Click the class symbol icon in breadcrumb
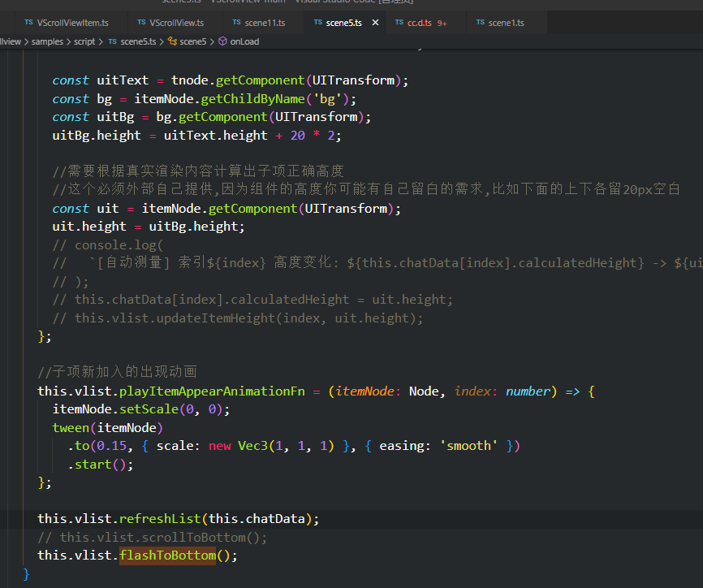 click(172, 41)
